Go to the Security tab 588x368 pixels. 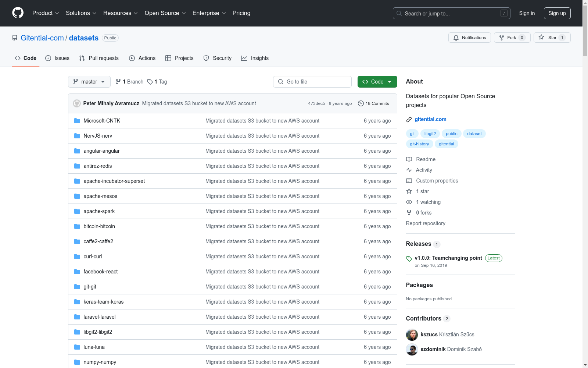(218, 58)
